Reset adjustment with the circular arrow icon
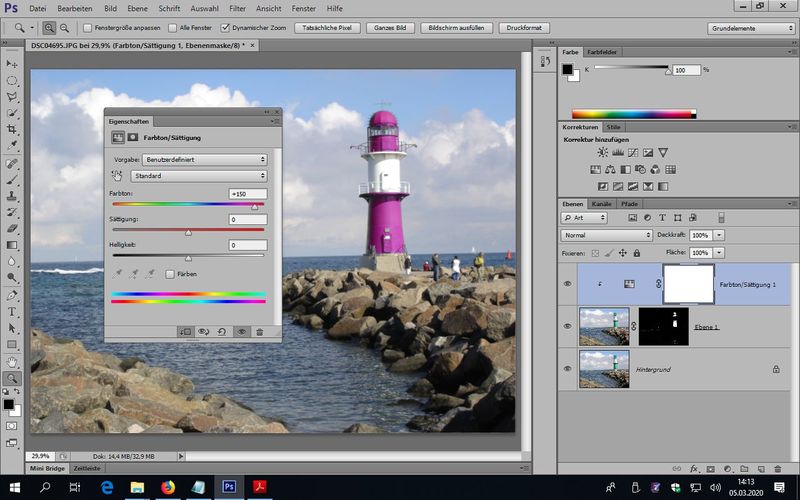Viewport: 800px width, 500px height. coord(222,331)
